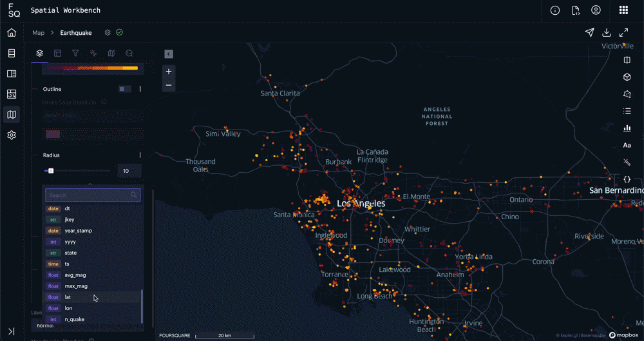The height and width of the screenshot is (341, 644).
Task: Open the user account icon
Action: [596, 10]
